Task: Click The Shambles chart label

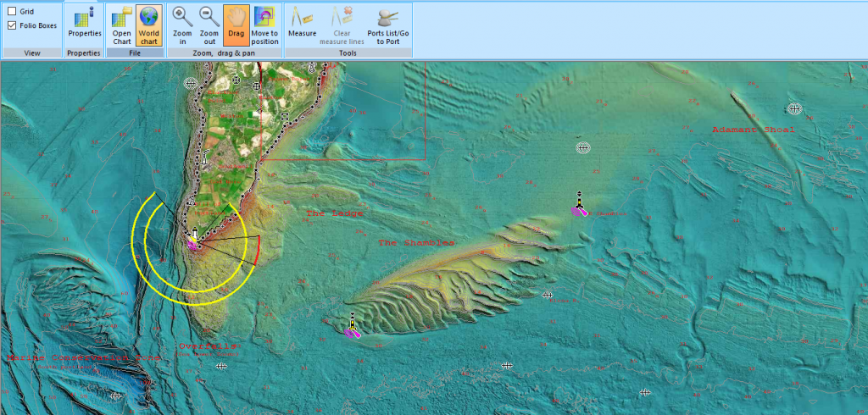Action: (415, 243)
